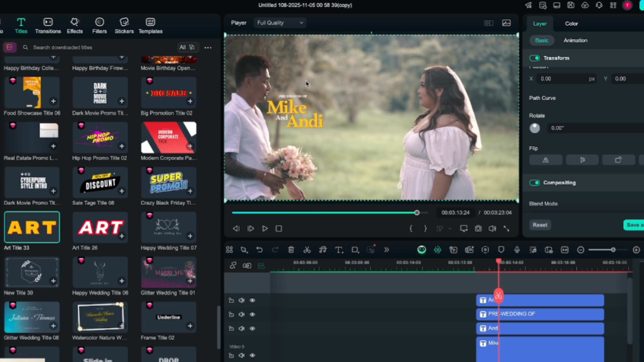Click the snapshot image icon above player
This screenshot has height=362, width=644.
point(506,23)
